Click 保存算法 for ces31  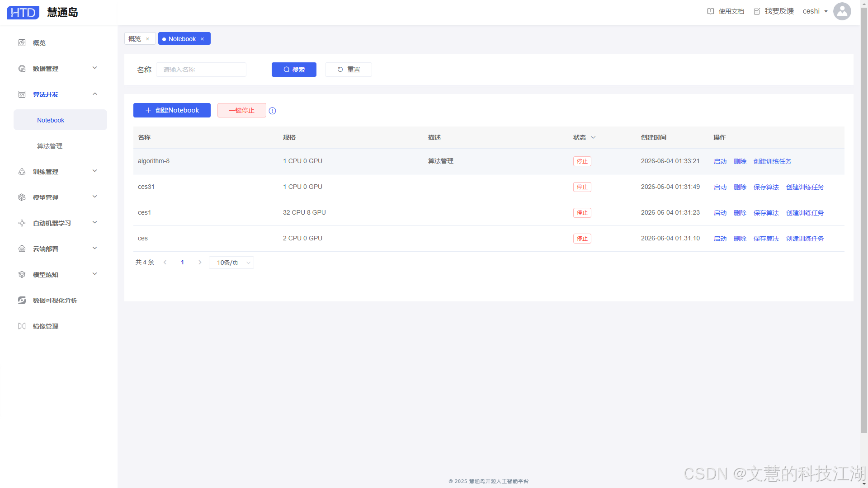[766, 187]
